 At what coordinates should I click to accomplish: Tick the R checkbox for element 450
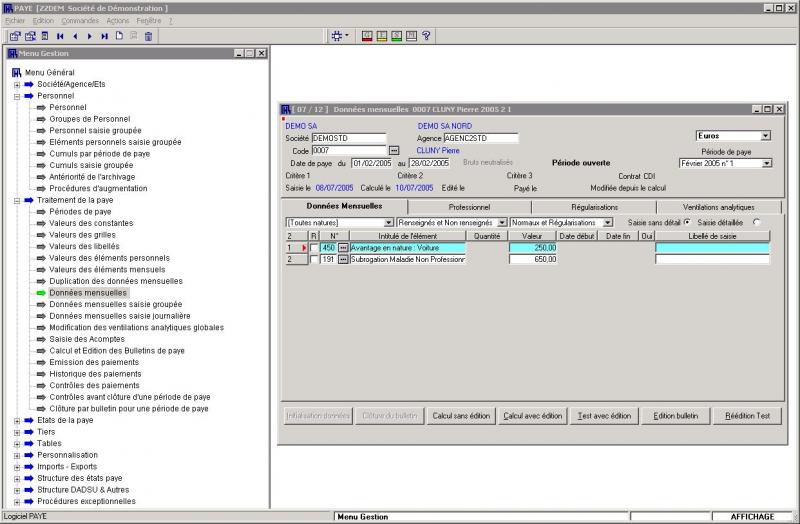(314, 247)
